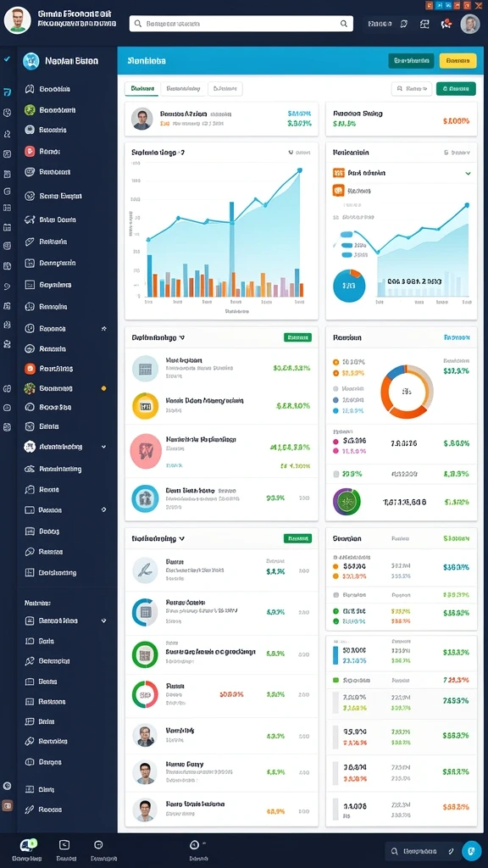Select the sidebar item with the red square icon

click(x=66, y=151)
